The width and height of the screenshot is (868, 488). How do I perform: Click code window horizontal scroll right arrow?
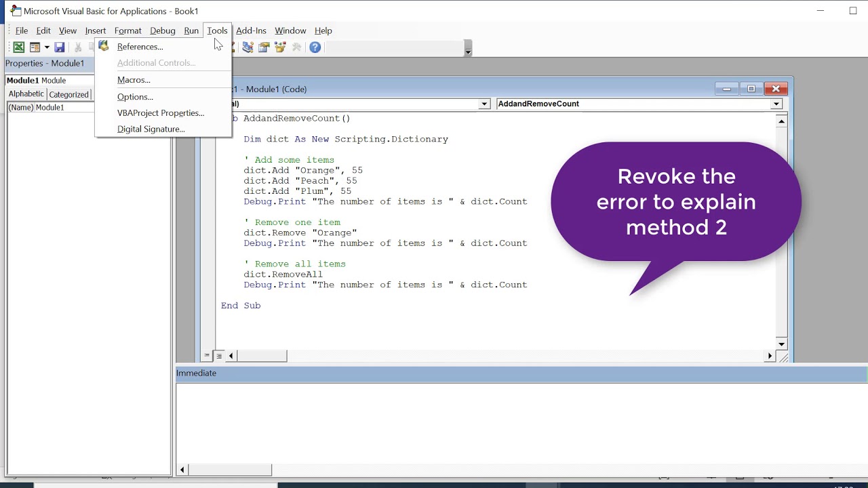(770, 356)
